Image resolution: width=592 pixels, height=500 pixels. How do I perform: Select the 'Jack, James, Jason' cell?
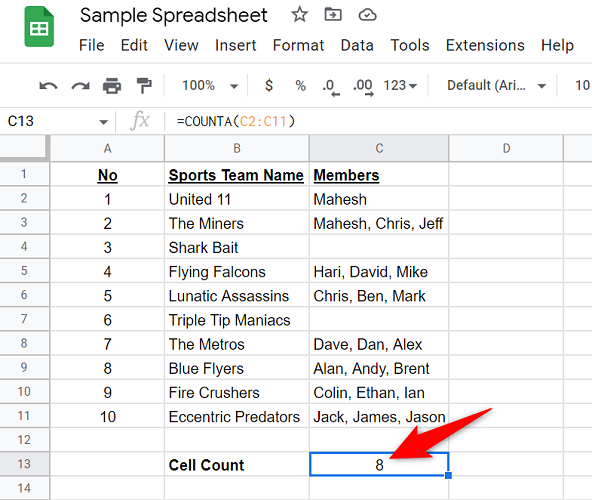tap(379, 416)
